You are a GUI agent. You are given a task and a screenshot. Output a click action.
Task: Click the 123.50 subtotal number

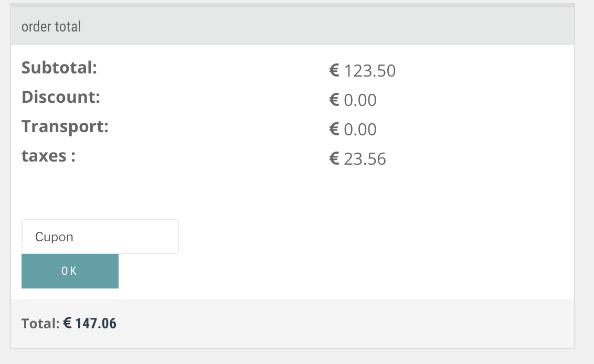(x=370, y=71)
